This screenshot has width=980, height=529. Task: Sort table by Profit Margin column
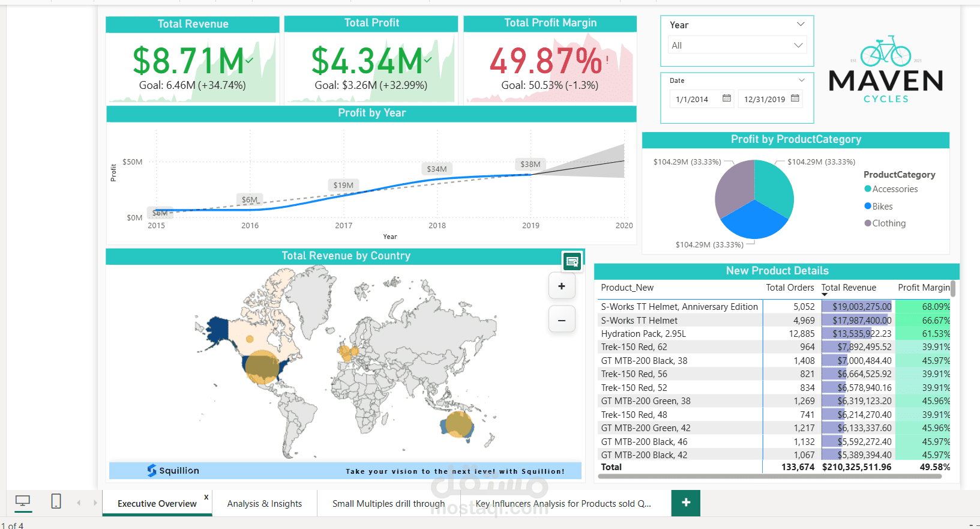click(924, 288)
